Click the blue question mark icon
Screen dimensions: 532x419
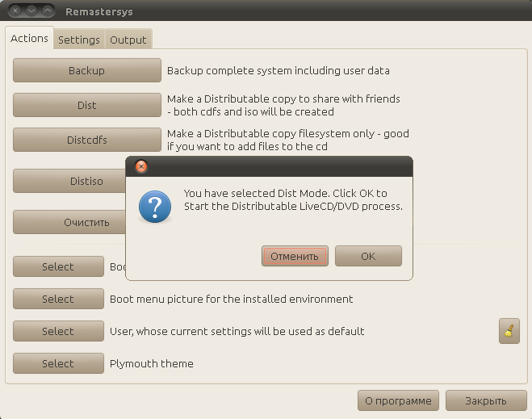[154, 207]
